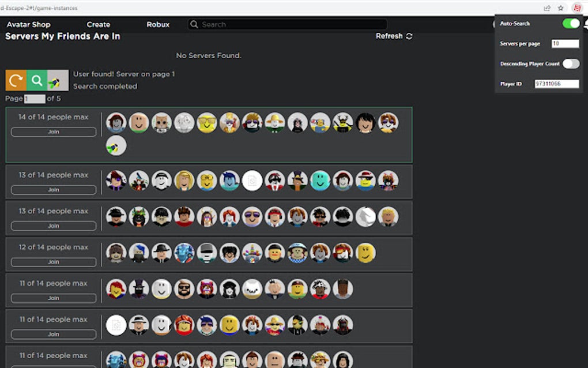
Task: Open the Robux menu item
Action: [158, 24]
